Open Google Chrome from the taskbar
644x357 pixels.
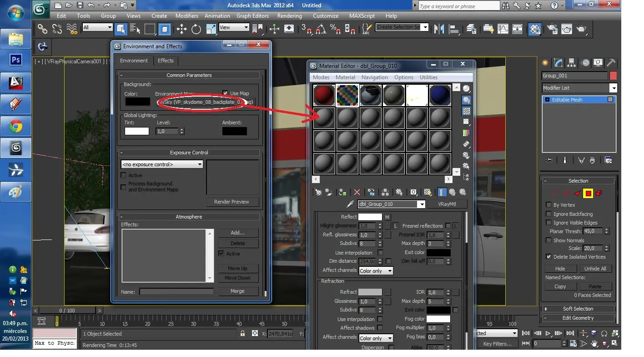(x=16, y=126)
